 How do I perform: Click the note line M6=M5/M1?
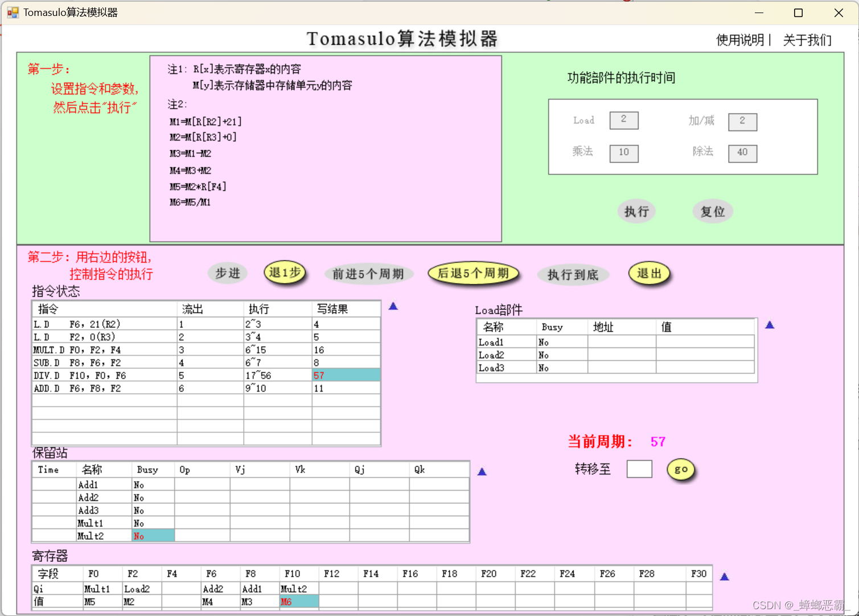[190, 202]
